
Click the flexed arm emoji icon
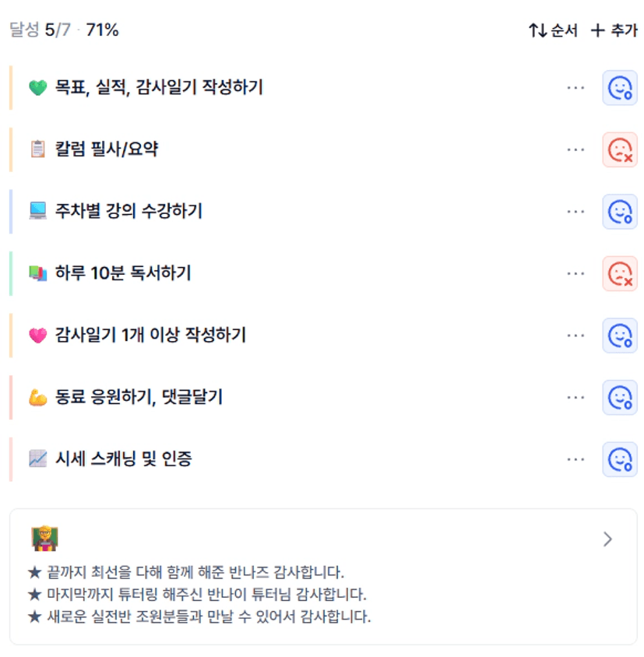click(37, 398)
